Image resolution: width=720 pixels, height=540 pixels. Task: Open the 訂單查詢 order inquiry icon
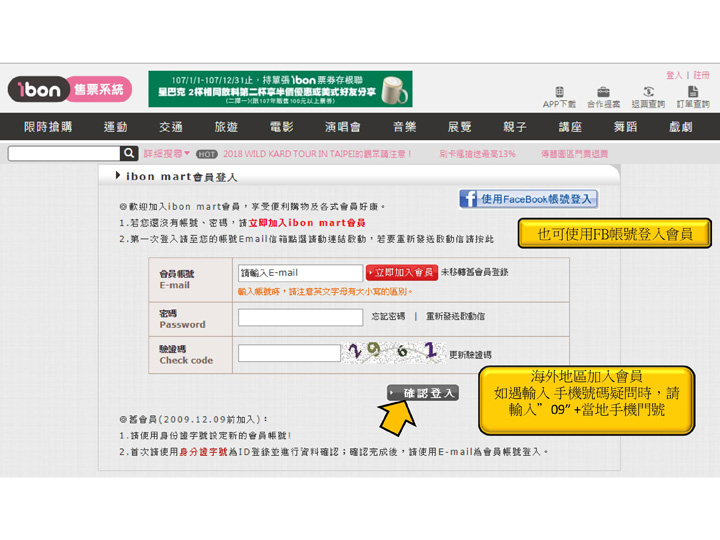(692, 96)
